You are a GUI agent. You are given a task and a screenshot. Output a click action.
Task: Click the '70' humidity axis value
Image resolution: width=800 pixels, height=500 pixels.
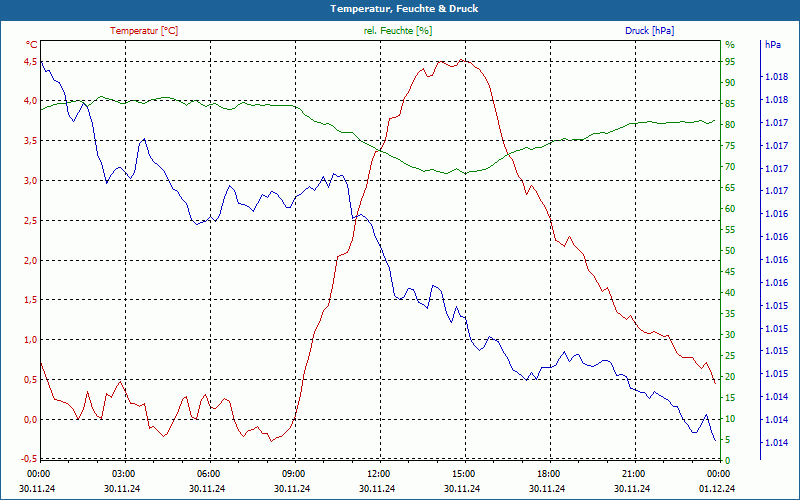tap(730, 167)
